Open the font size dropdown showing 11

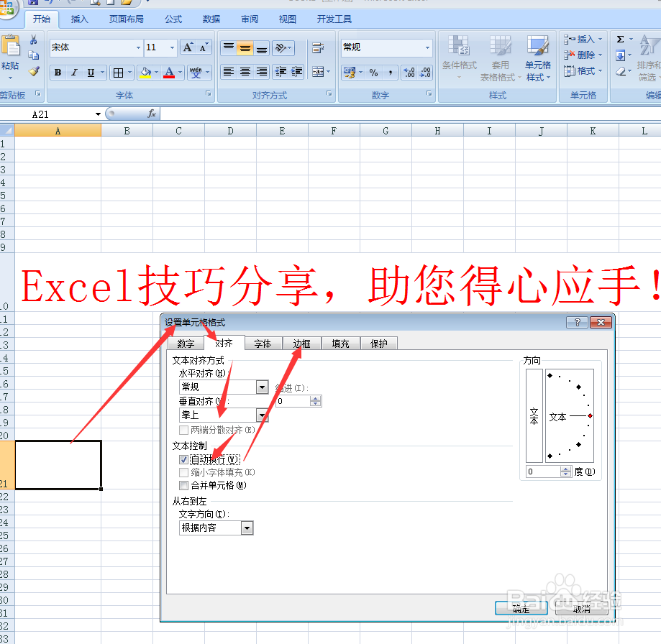pyautogui.click(x=171, y=47)
